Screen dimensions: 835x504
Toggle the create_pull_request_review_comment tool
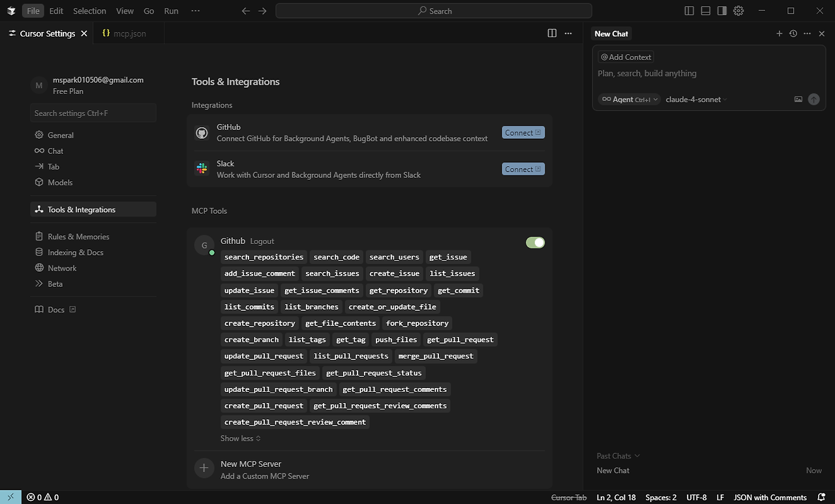(x=295, y=422)
